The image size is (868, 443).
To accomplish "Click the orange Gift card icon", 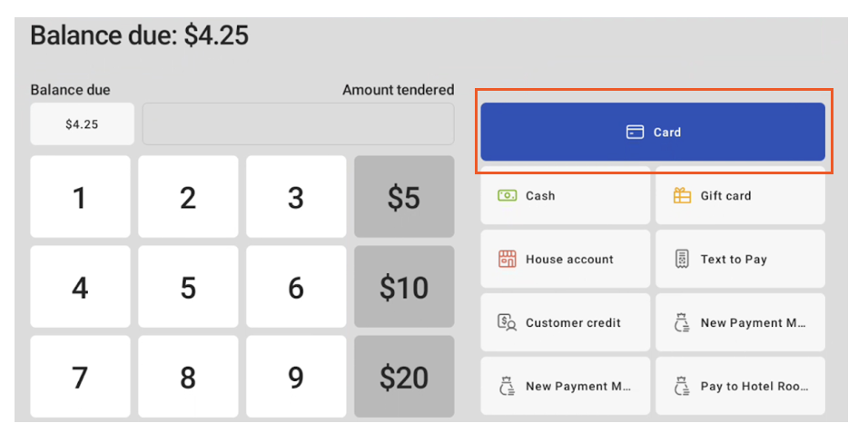I will (682, 196).
